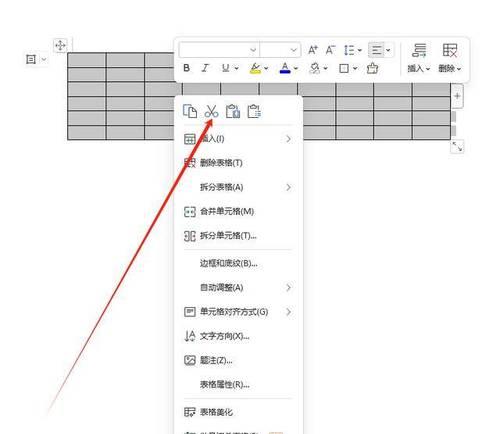Image resolution: width=500 pixels, height=434 pixels.
Task: Click the table move handle icon
Action: tap(60, 45)
